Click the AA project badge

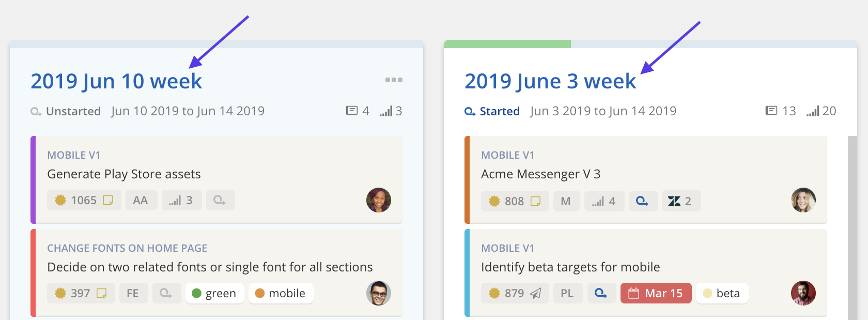click(141, 200)
